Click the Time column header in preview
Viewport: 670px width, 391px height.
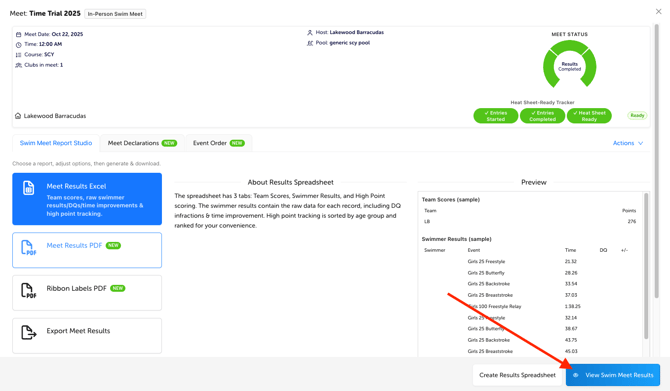click(x=570, y=250)
